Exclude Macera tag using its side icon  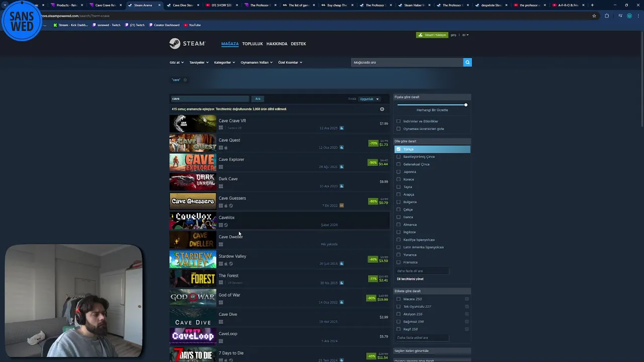[x=467, y=299]
